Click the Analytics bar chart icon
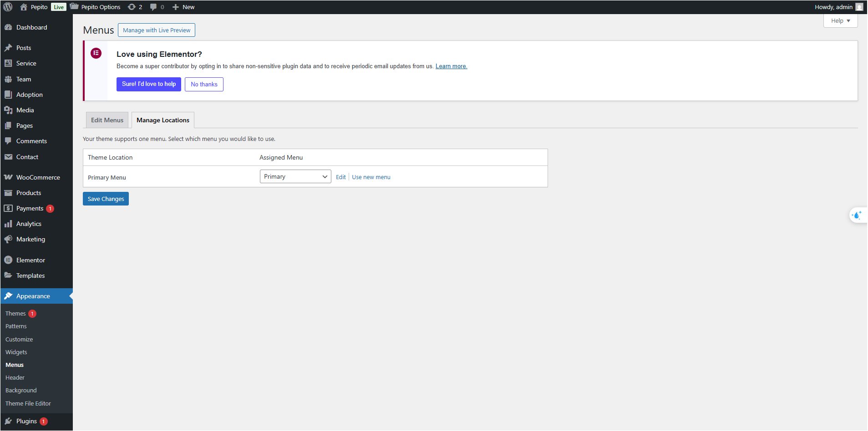The image size is (868, 431). coord(8,224)
